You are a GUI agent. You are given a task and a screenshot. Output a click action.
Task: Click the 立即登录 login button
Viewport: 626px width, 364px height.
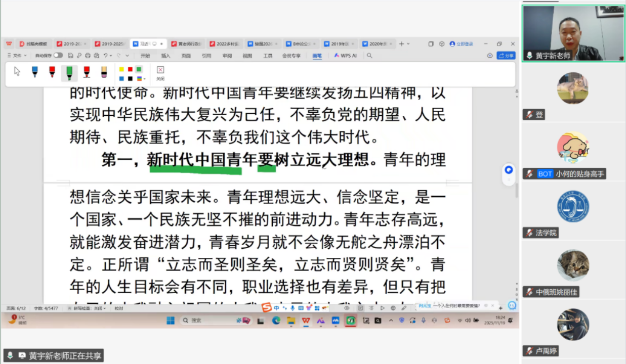(461, 44)
